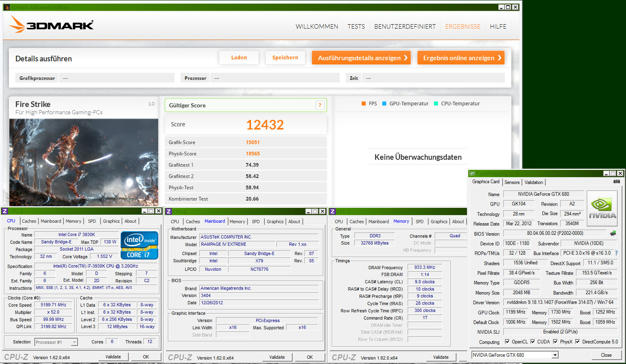The height and width of the screenshot is (364, 626).
Task: Click the Fire Strike preview thumbnail
Action: click(x=84, y=162)
